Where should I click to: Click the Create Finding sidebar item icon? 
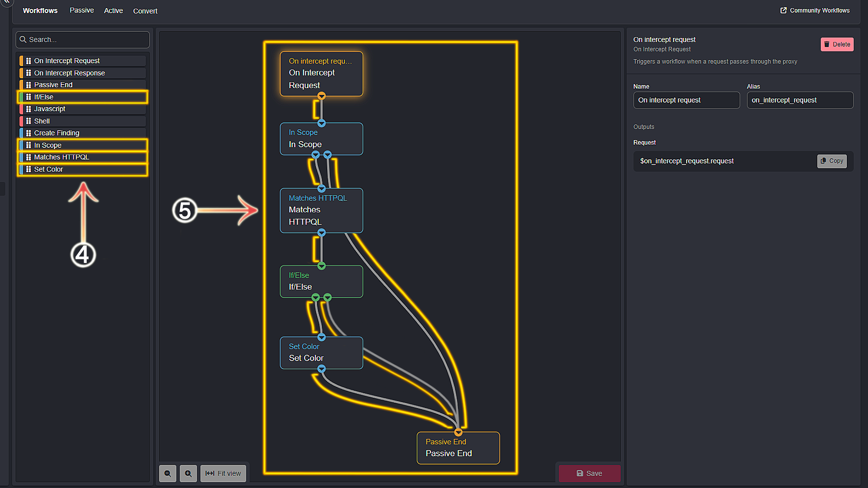pyautogui.click(x=28, y=133)
